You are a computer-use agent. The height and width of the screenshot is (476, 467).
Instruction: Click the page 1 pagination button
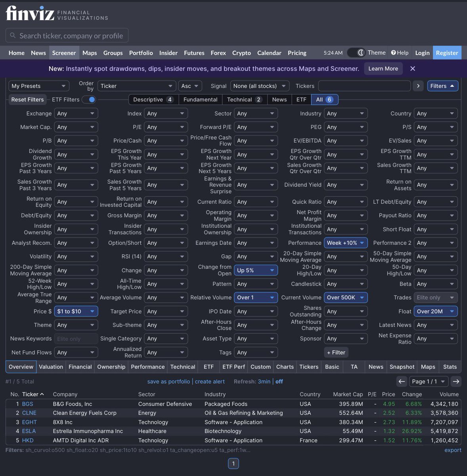coord(233,464)
